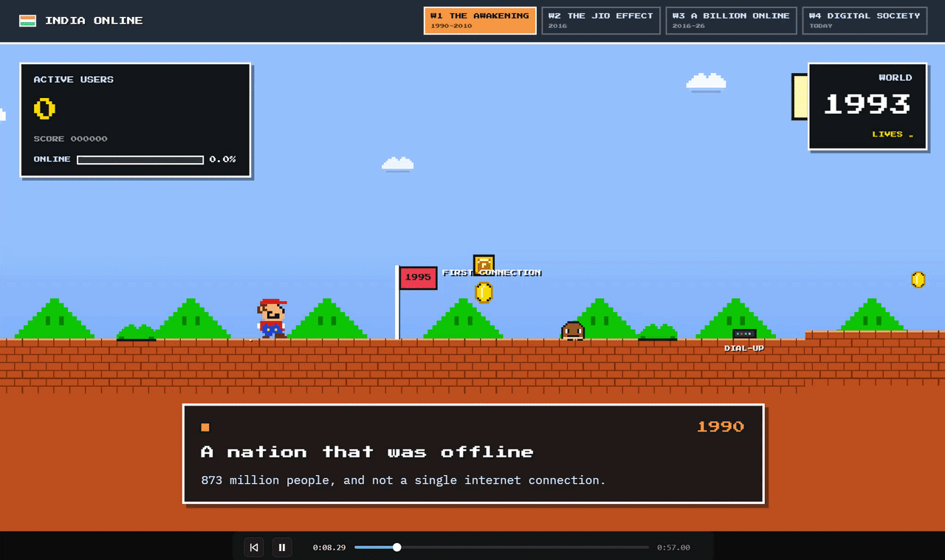The height and width of the screenshot is (560, 945).
Task: Click the '873 million people' caption text
Action: coord(403,480)
